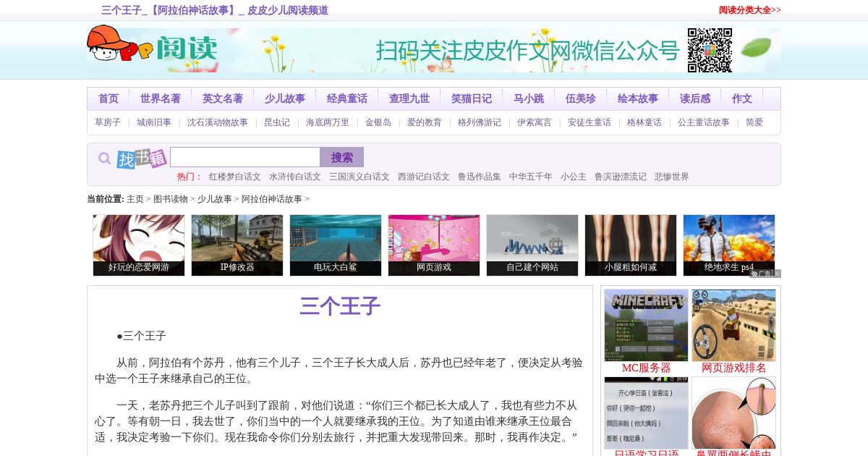
Task: Click the 广告 label on ad strip
Action: click(762, 274)
